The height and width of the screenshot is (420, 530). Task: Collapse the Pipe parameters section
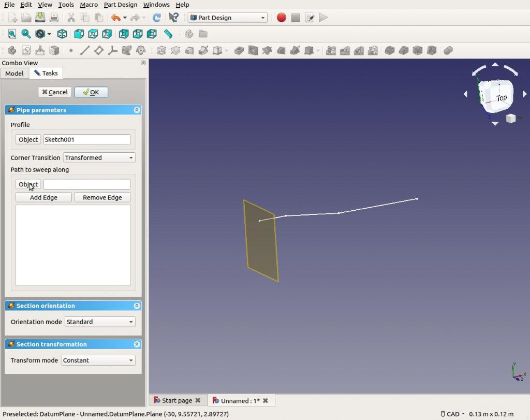tap(137, 110)
